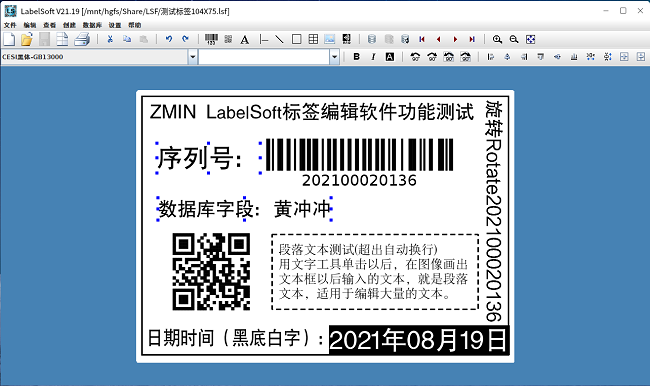Select the text tool A
The width and height of the screenshot is (650, 386).
tap(245, 40)
